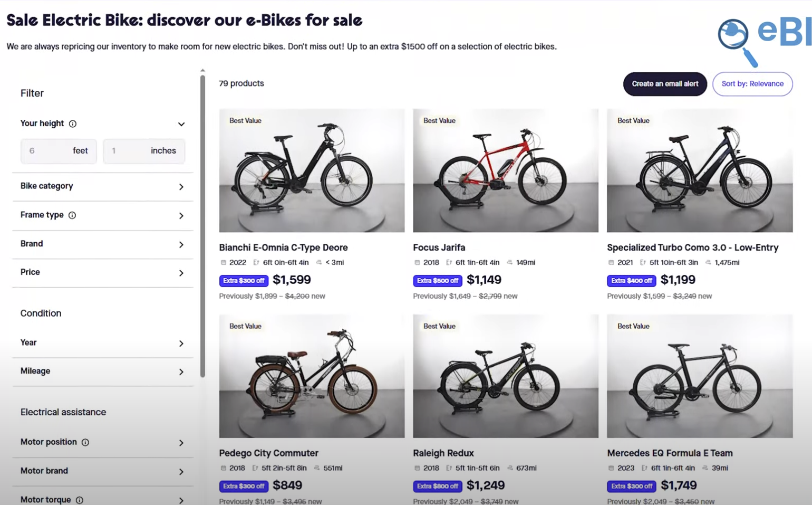812x505 pixels.
Task: Click mileage icon on Specialized Turbo Como listing
Action: 708,262
